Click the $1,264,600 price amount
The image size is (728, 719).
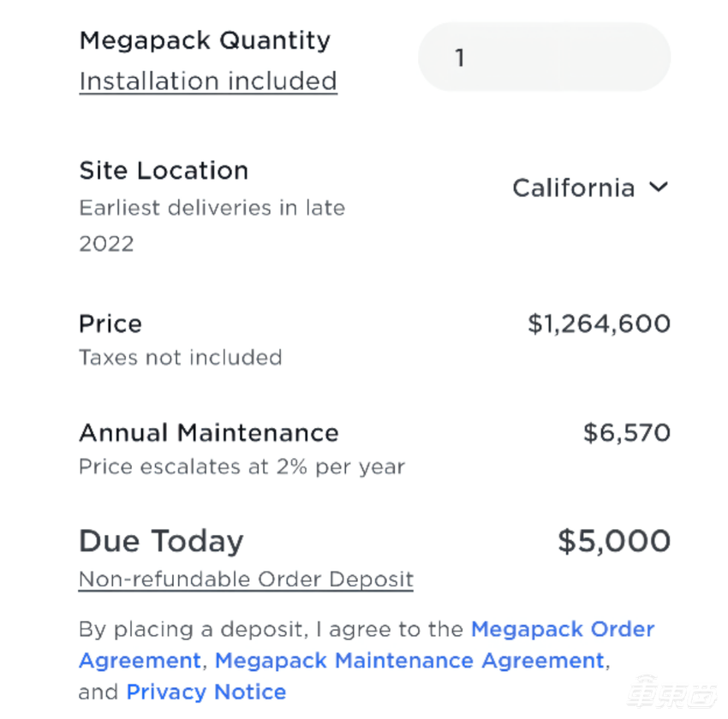pyautogui.click(x=599, y=324)
